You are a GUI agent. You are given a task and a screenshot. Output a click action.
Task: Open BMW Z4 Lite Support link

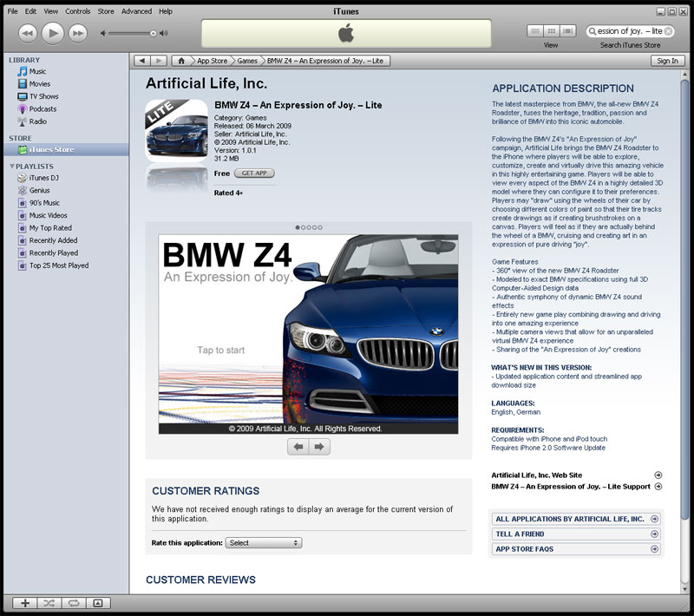pos(576,487)
